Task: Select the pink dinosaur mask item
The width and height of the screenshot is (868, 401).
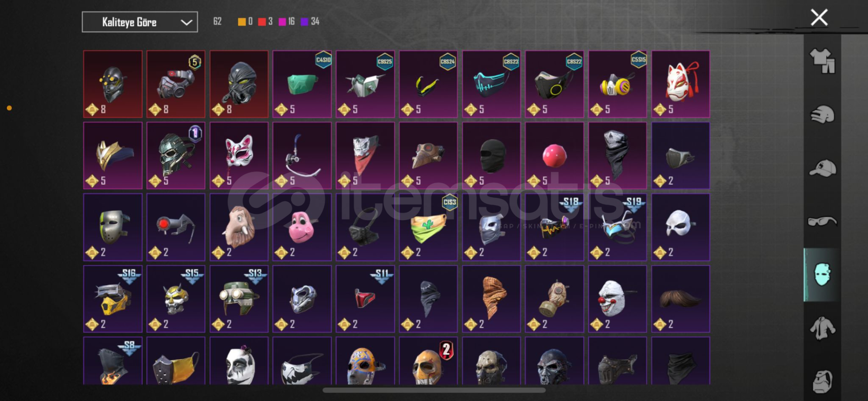Action: [x=302, y=227]
